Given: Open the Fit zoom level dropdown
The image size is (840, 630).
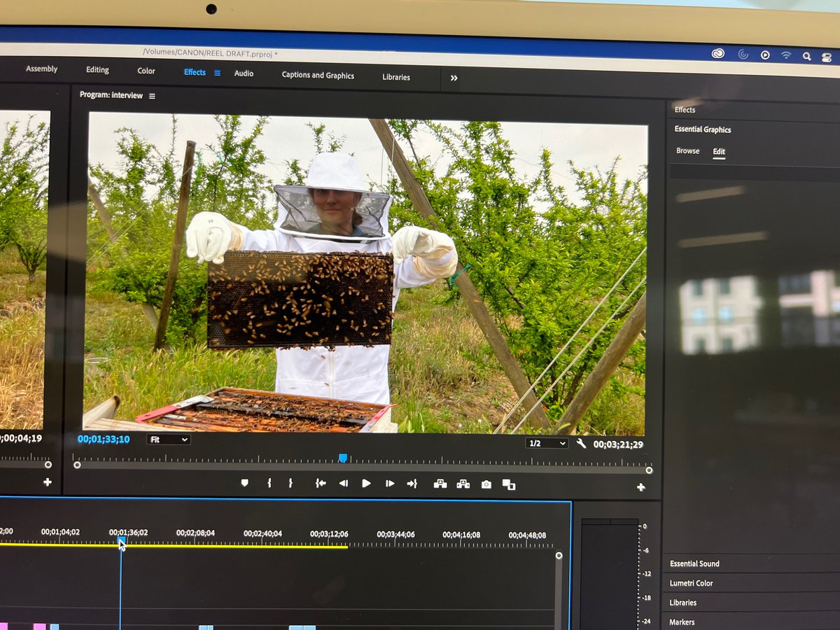Looking at the screenshot, I should pos(168,440).
